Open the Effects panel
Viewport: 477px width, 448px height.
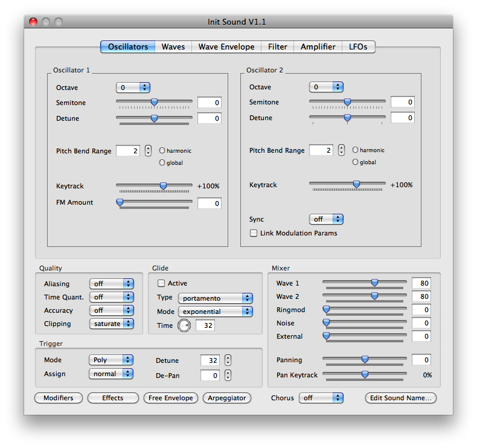pos(113,398)
